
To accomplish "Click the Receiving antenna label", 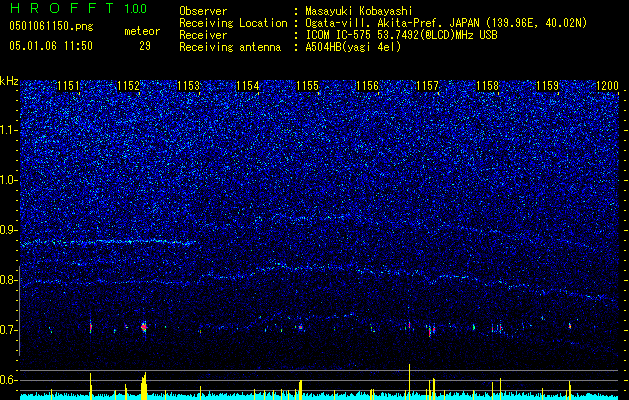I will point(230,47).
